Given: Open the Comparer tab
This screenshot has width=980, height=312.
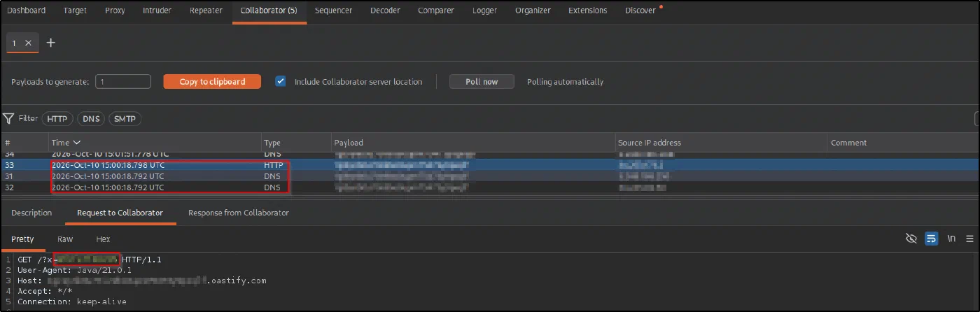Looking at the screenshot, I should (x=436, y=10).
